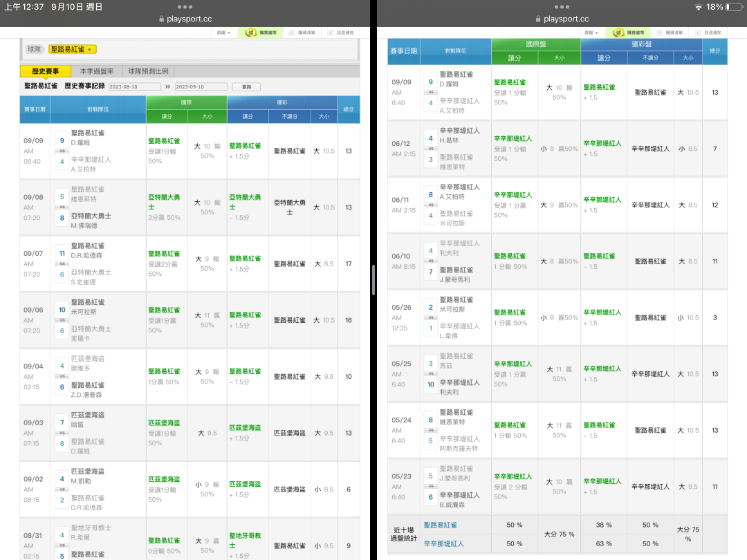Screen dimensions: 747x560
Task: Click the 賽事日期 header in the left window
Action: pyautogui.click(x=35, y=109)
